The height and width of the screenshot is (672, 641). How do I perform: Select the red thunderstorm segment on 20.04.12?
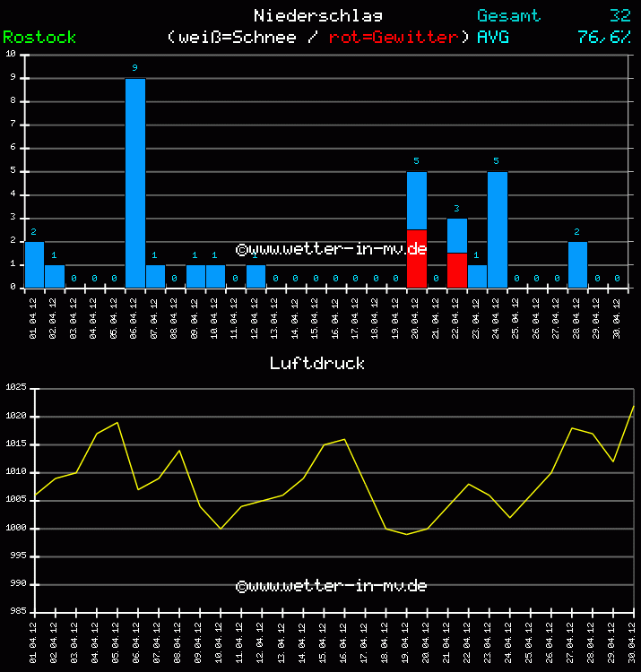(x=416, y=259)
